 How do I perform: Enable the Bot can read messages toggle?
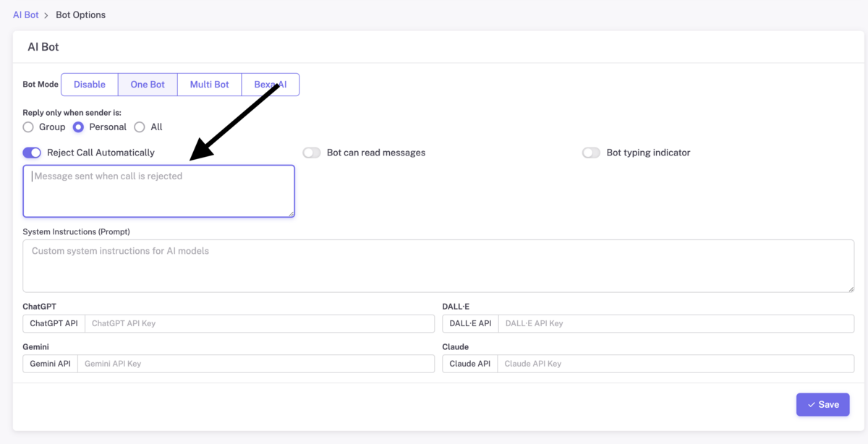[x=312, y=153]
